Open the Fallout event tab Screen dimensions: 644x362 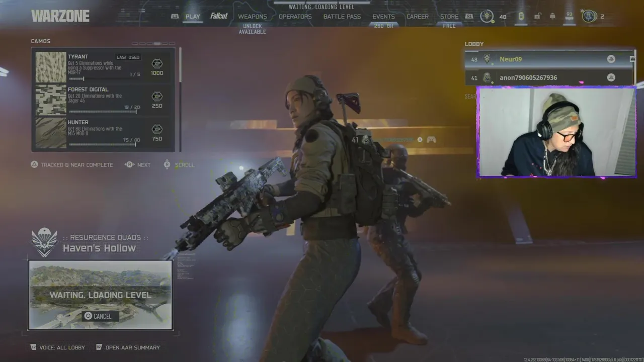[x=219, y=16]
